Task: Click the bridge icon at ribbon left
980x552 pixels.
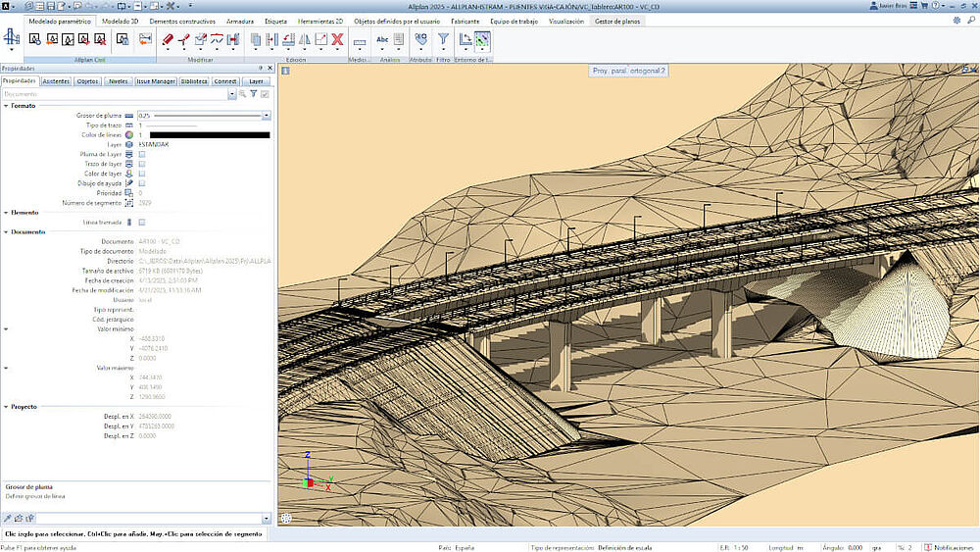Action: [x=12, y=38]
